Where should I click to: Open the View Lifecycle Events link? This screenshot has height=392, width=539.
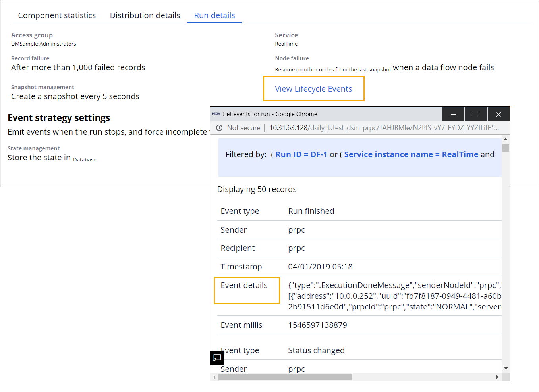click(x=313, y=89)
